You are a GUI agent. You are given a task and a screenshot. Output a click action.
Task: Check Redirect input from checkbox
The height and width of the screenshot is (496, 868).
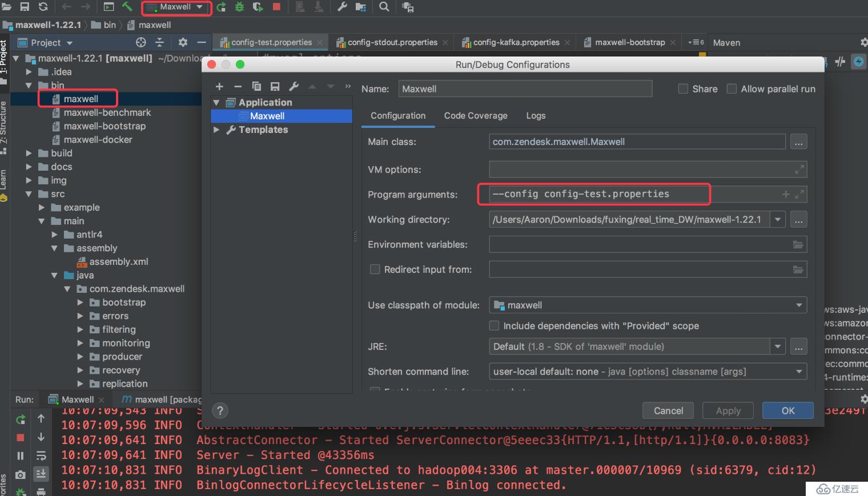[x=375, y=269]
